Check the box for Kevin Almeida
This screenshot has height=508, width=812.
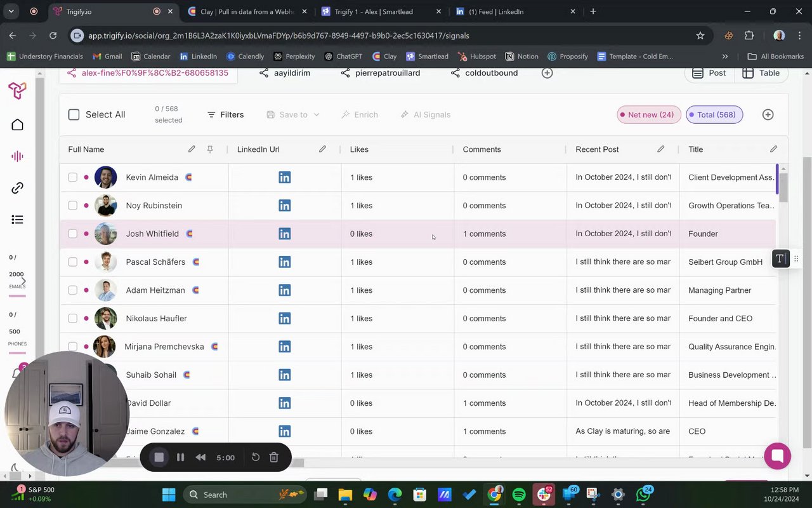[72, 177]
